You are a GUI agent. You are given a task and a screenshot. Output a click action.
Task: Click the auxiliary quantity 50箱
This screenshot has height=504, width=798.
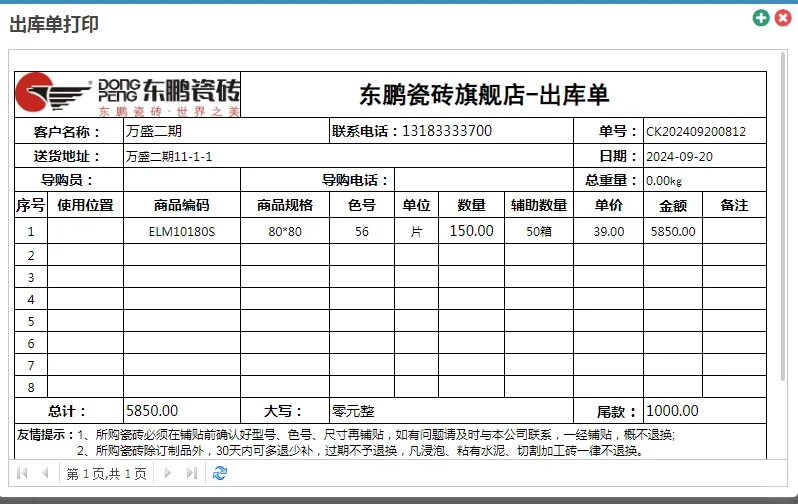point(539,232)
